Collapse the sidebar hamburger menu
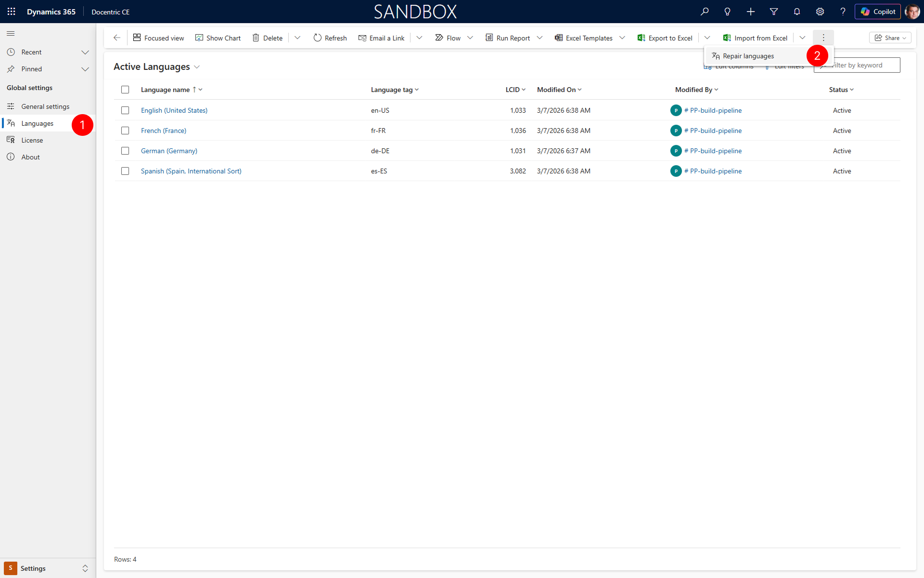The width and height of the screenshot is (924, 578). click(x=11, y=33)
